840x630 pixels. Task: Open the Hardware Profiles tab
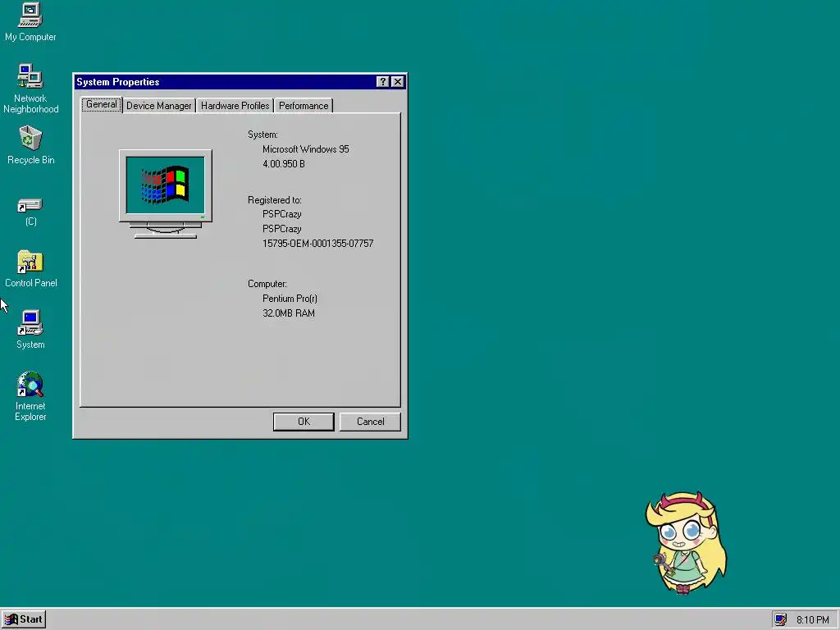pyautogui.click(x=235, y=106)
